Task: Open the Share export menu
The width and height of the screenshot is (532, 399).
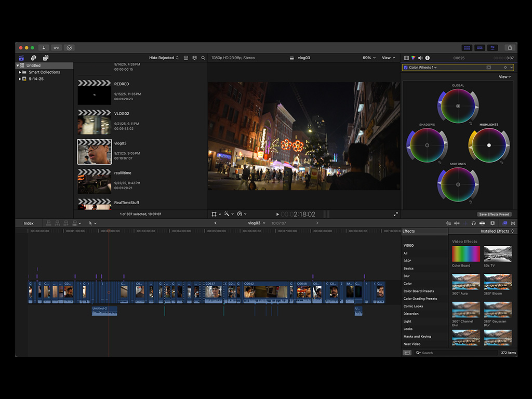Action: 510,47
